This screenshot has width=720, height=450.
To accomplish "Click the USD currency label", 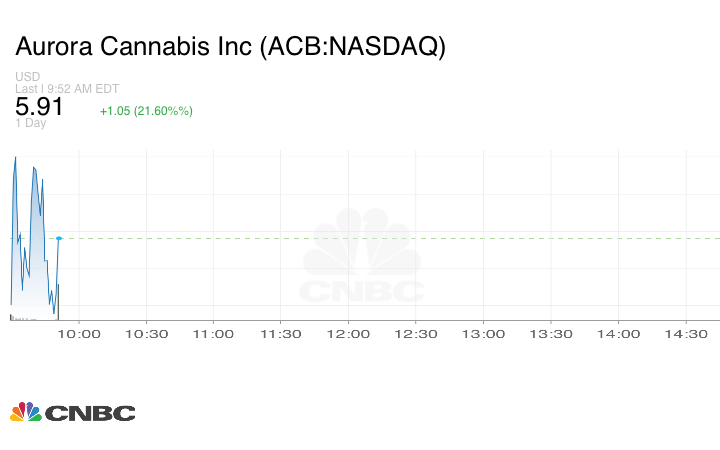I will (28, 77).
